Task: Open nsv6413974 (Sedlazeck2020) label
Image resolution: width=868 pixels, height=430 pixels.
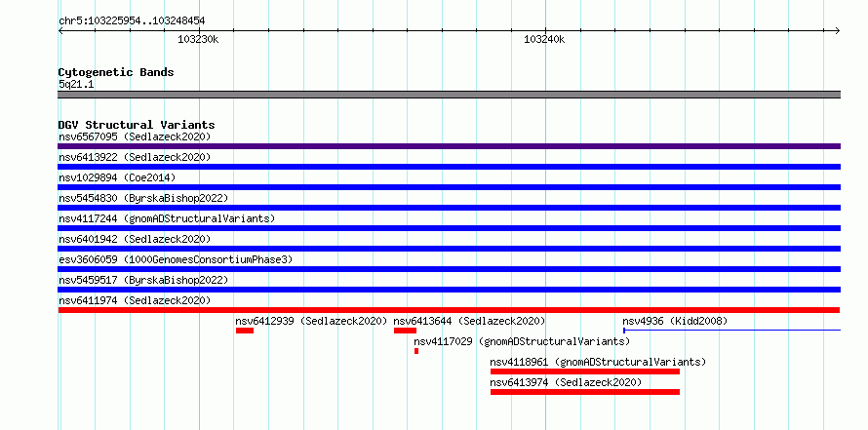Action: (566, 382)
